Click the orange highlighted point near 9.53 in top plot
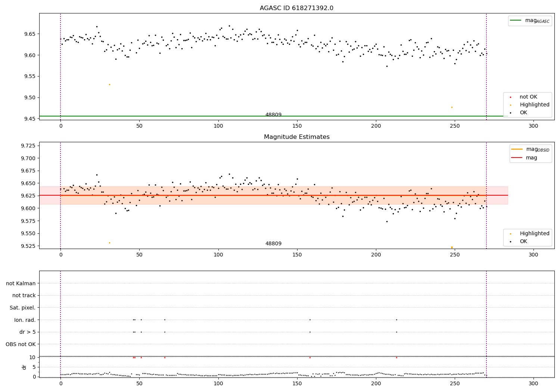 pos(109,84)
